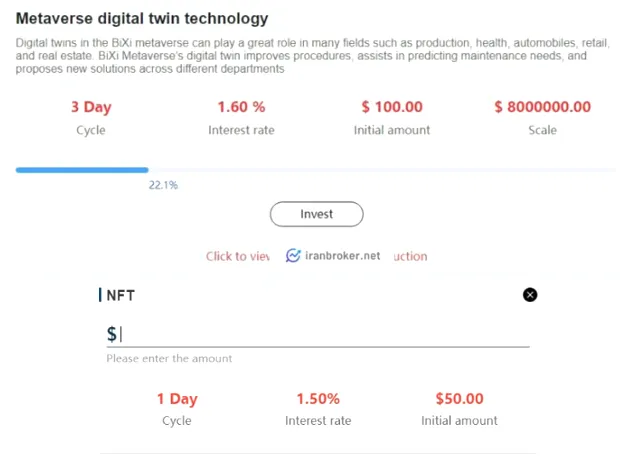
Task: Open the Click to view introduction link
Action: coord(316,256)
